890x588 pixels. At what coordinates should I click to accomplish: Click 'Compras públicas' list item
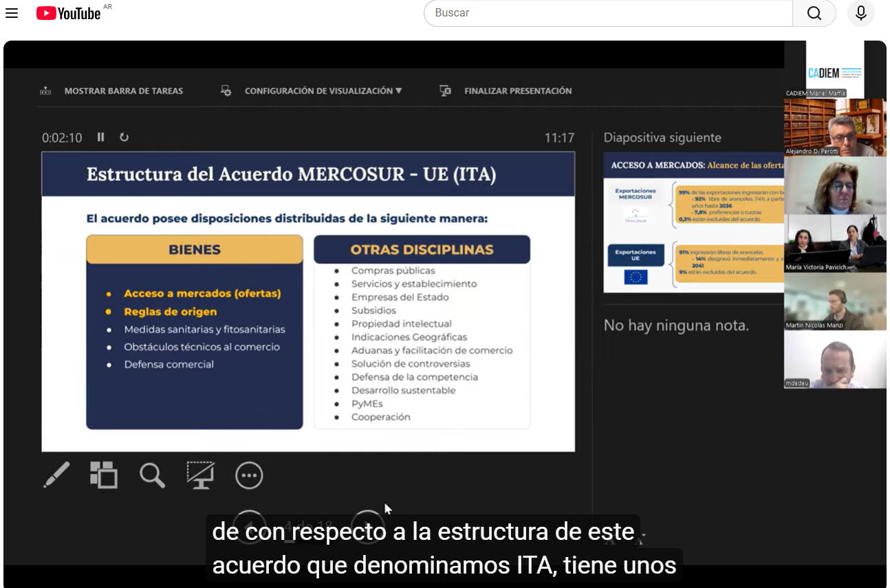[393, 270]
